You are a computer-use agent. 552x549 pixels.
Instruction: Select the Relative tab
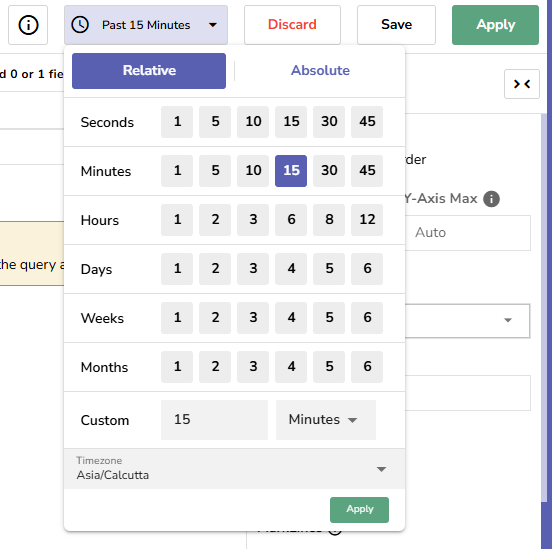click(x=149, y=71)
